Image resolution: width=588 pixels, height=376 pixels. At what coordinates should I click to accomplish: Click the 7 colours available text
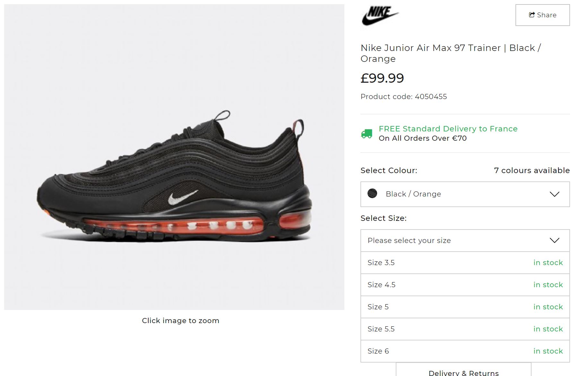point(532,171)
